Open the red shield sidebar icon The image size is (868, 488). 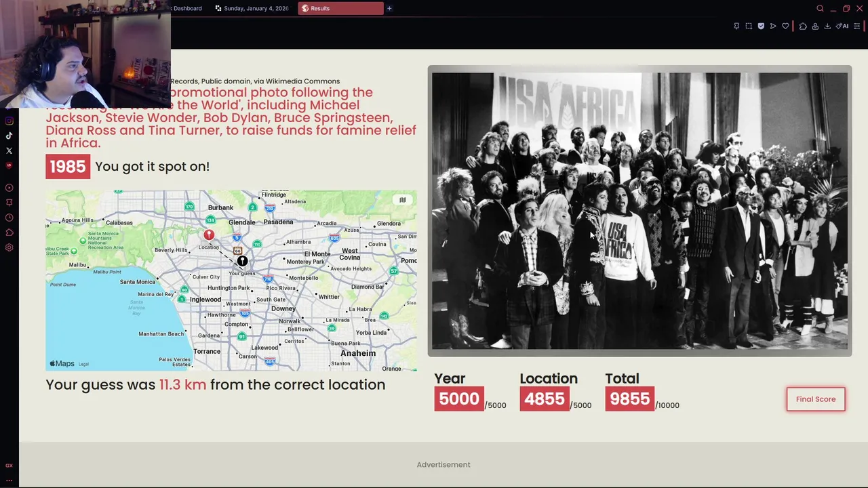coord(9,165)
